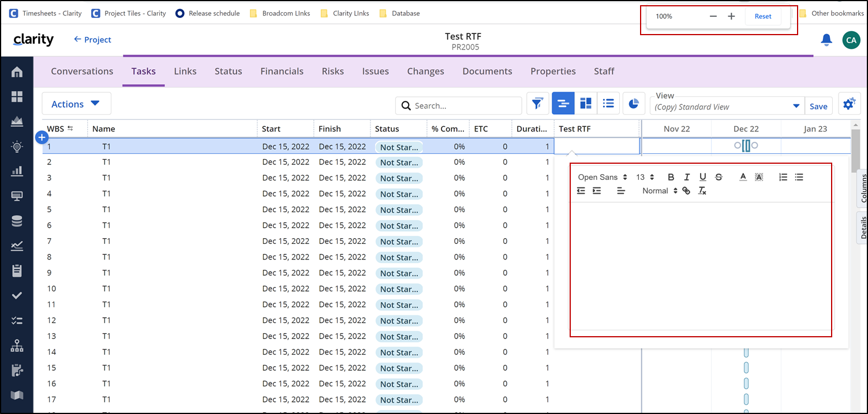Insert a numbered list in the editor
Screen dimensions: 868x414
click(x=783, y=177)
